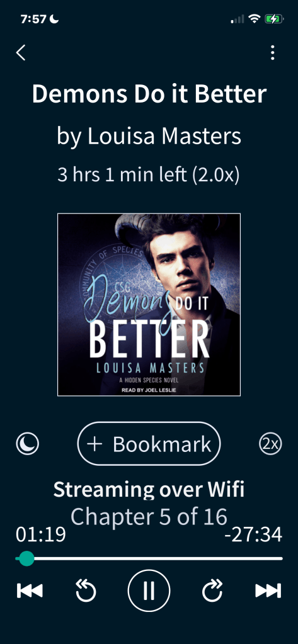Add a Bookmark

(149, 444)
